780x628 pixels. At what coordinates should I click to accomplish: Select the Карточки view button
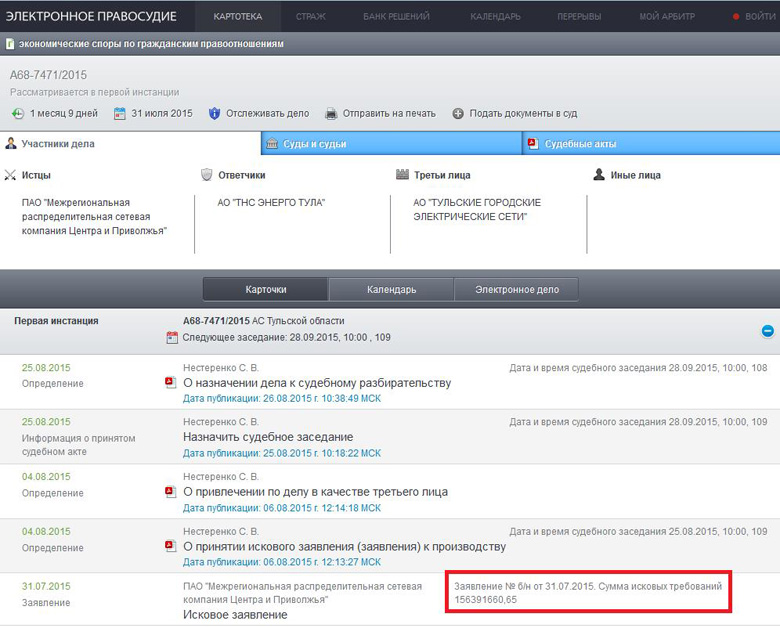pos(266,290)
